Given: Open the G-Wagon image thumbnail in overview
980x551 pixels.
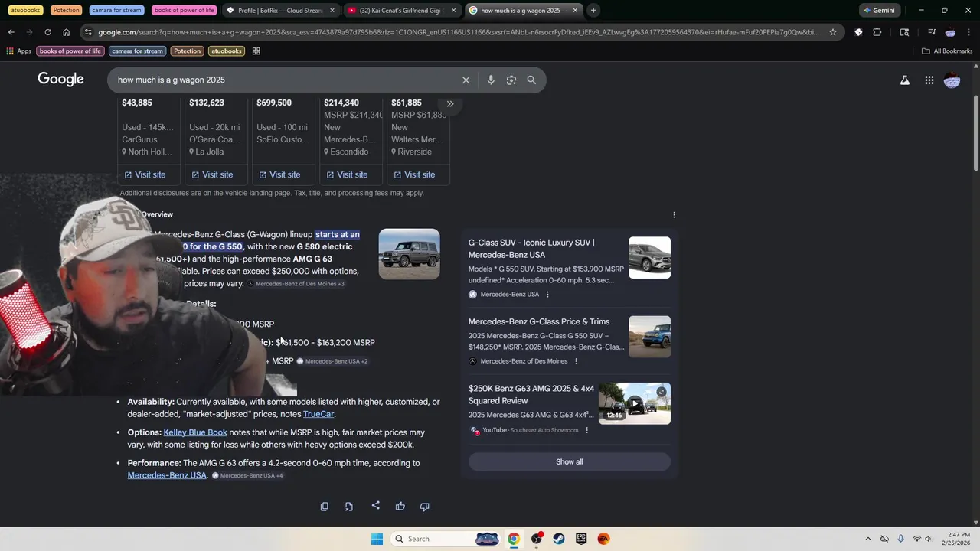Looking at the screenshot, I should coord(410,254).
